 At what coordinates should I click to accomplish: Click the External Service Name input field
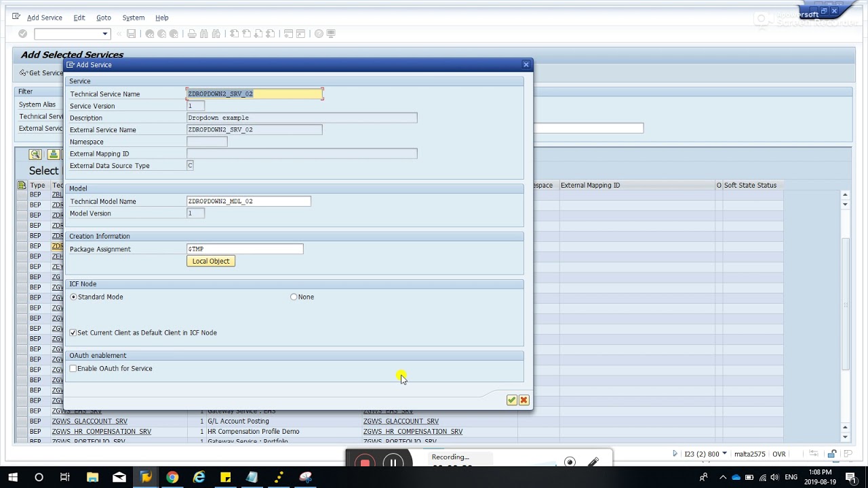pyautogui.click(x=254, y=129)
